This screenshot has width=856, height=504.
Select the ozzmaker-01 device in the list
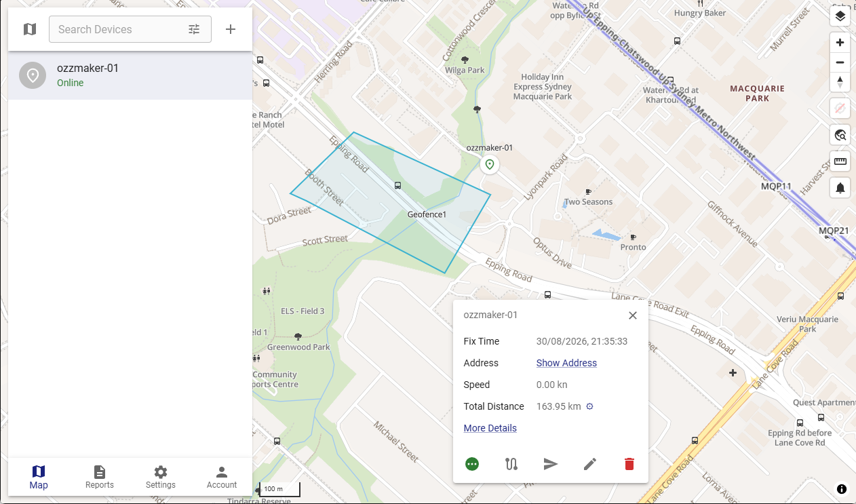click(x=130, y=75)
